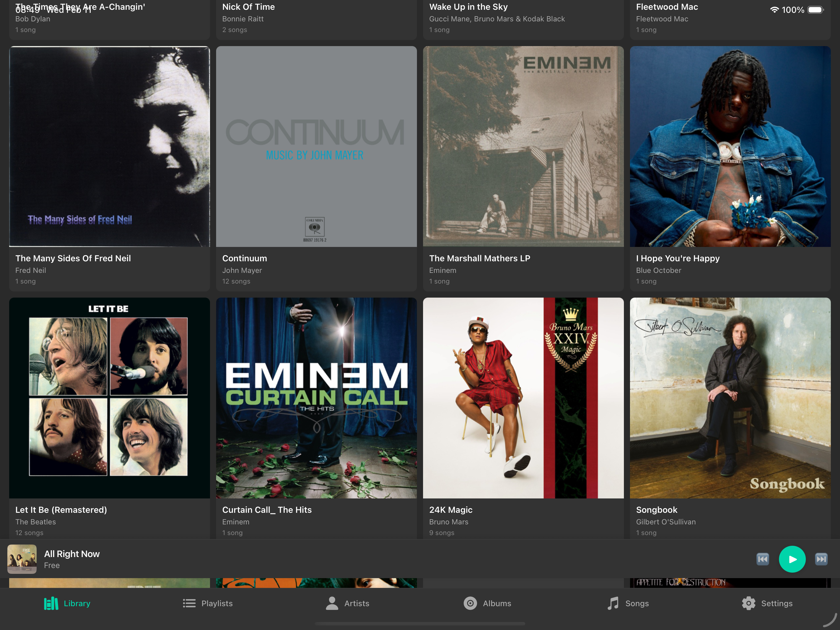This screenshot has width=840, height=630.
Task: Switch to the Playlists tab
Action: [207, 603]
